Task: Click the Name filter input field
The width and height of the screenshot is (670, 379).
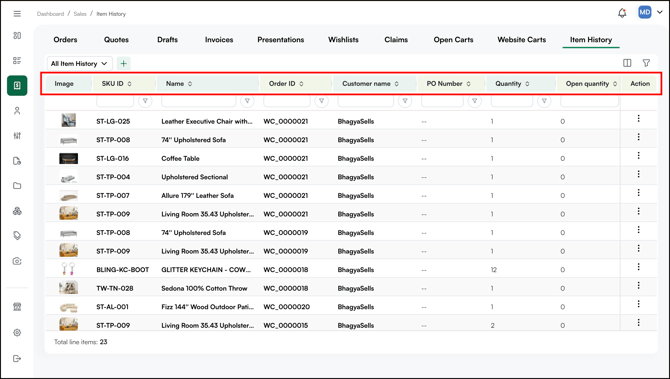Action: tap(198, 101)
